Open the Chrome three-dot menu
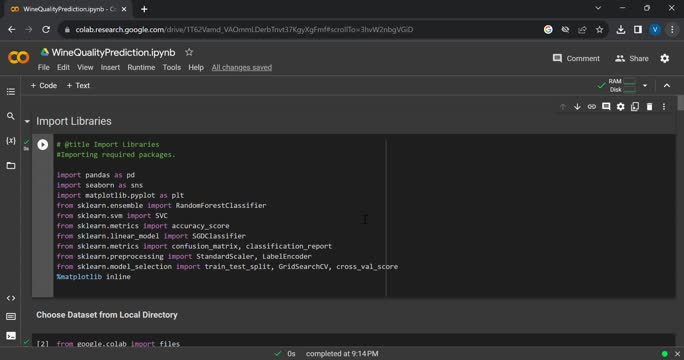 (672, 29)
